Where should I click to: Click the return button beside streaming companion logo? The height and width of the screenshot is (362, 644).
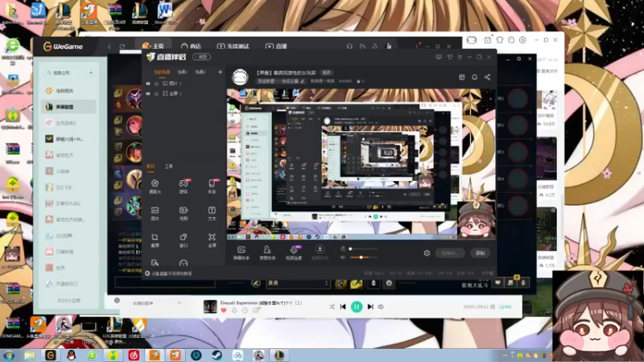click(202, 56)
